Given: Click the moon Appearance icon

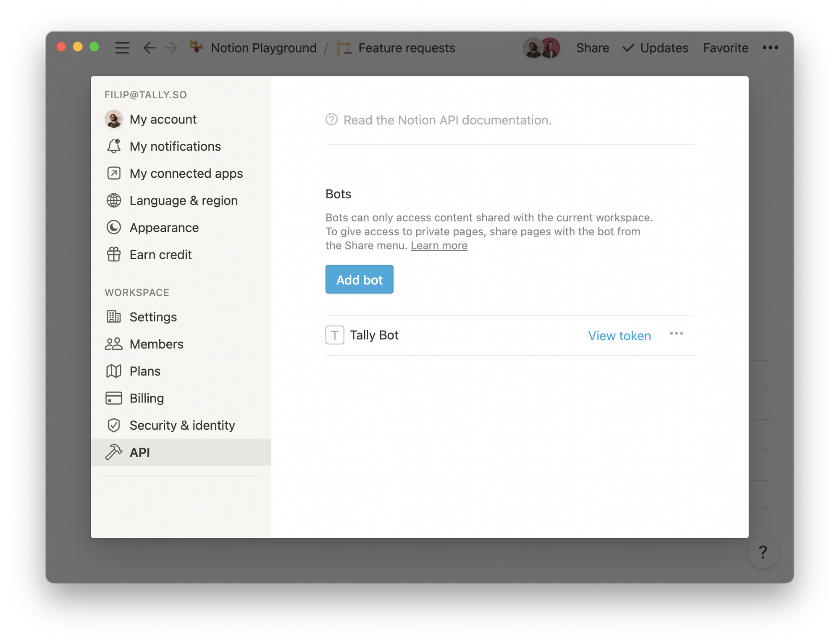Looking at the screenshot, I should 114,228.
